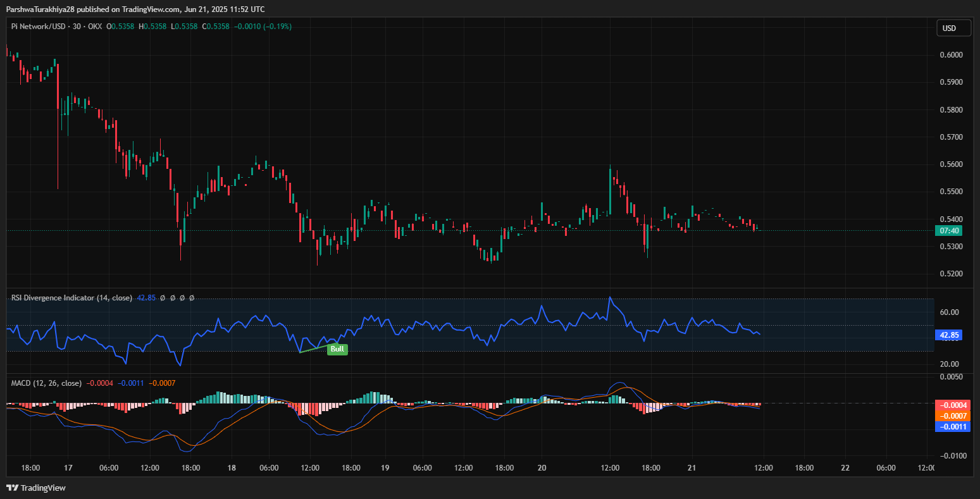This screenshot has width=980, height=499.
Task: Click the 60.00 RSI scale label
Action: (950, 312)
